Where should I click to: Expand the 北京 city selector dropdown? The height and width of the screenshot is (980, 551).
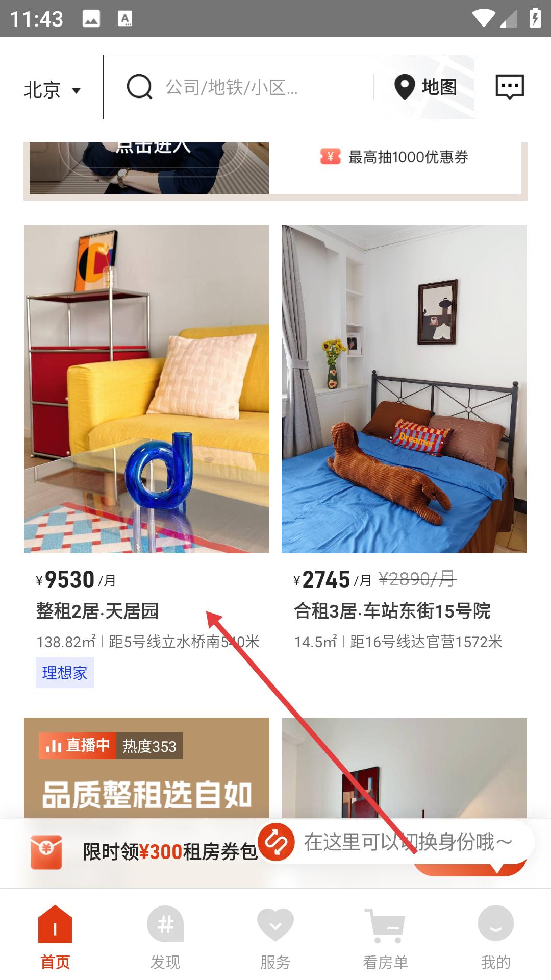[x=53, y=90]
